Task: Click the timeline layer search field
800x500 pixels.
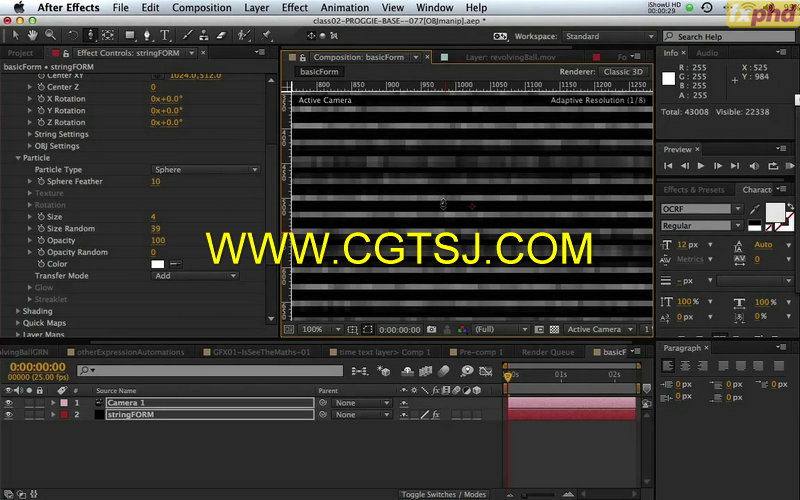Action: pos(210,370)
